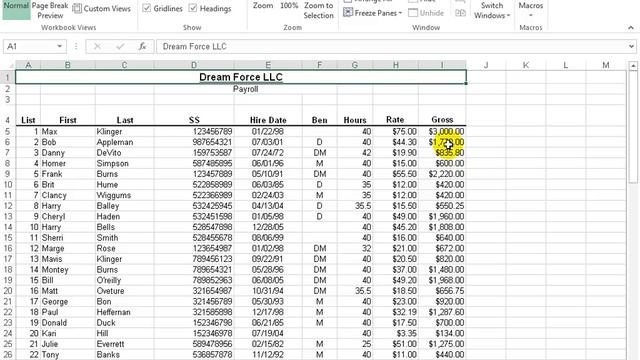
Task: Click the rate cell $18.50
Action: point(396,291)
